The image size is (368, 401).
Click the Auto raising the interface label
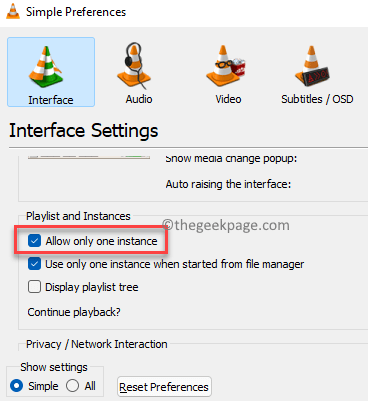pos(228,184)
